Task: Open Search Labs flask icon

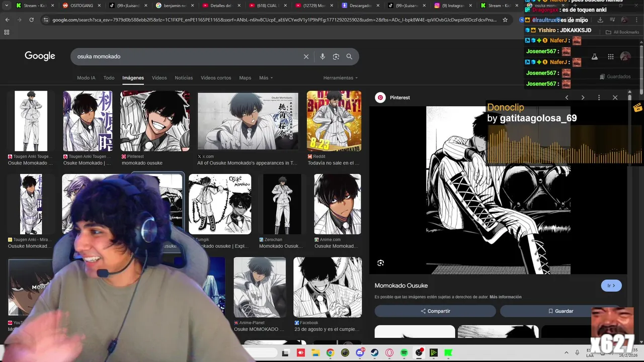Action: point(595,57)
